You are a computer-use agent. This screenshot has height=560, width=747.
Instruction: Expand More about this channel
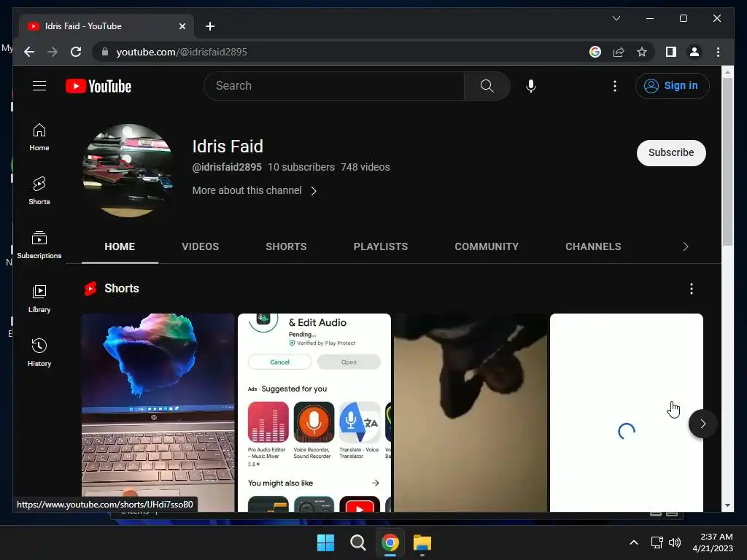tap(255, 190)
